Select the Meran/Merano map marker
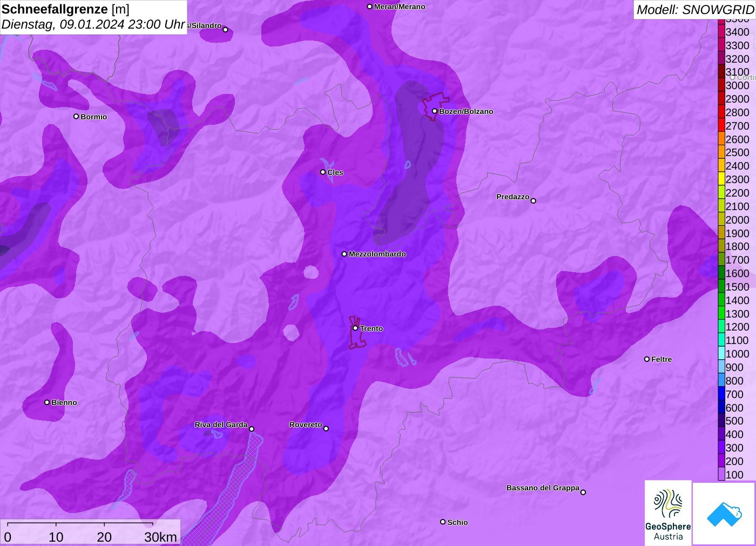756x546 pixels. pos(369,6)
